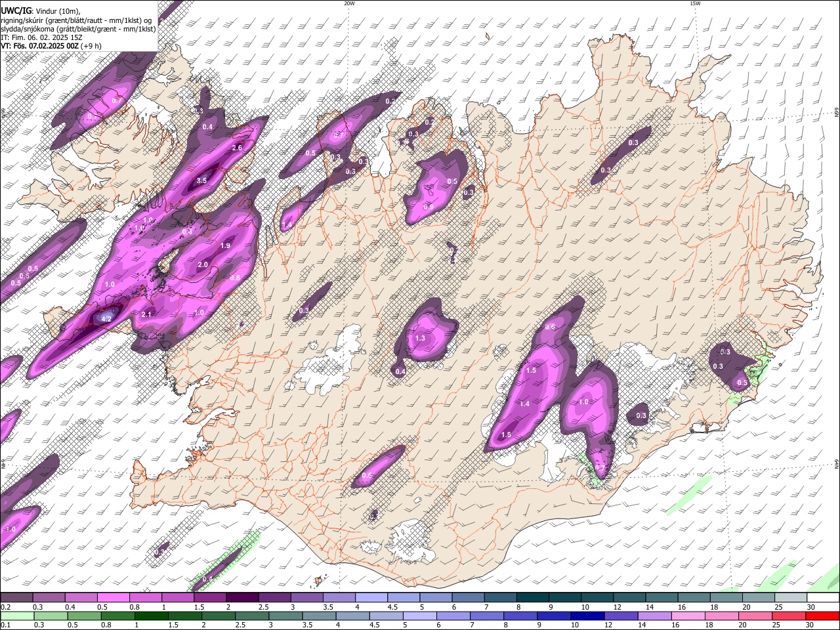Click the 2.1 precipitation value on the map

[x=147, y=315]
